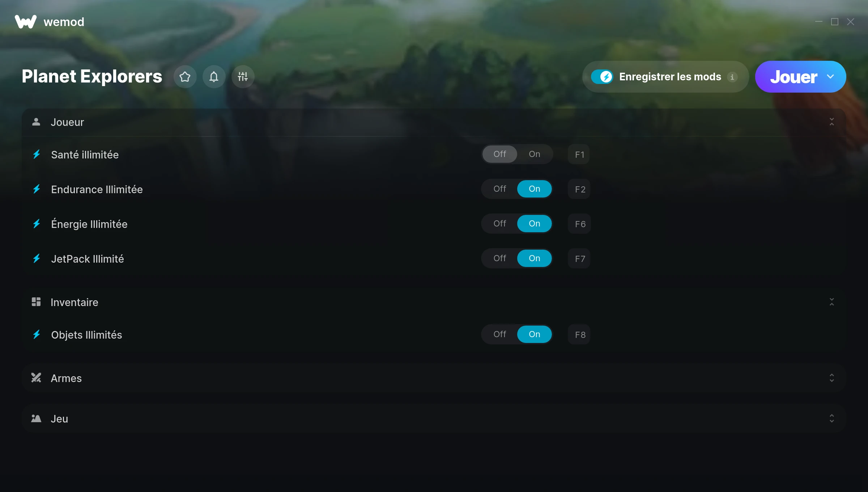This screenshot has width=868, height=492.
Task: Collapse the Joueur section
Action: tap(831, 122)
